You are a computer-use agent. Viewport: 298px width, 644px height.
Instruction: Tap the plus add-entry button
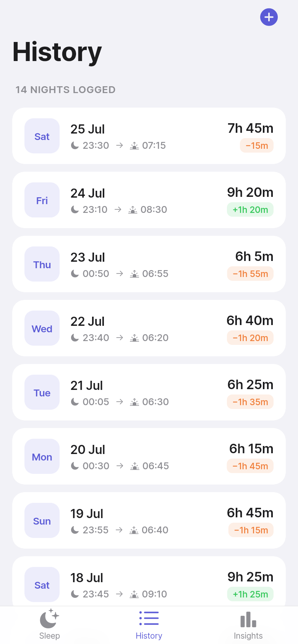pos(269,17)
